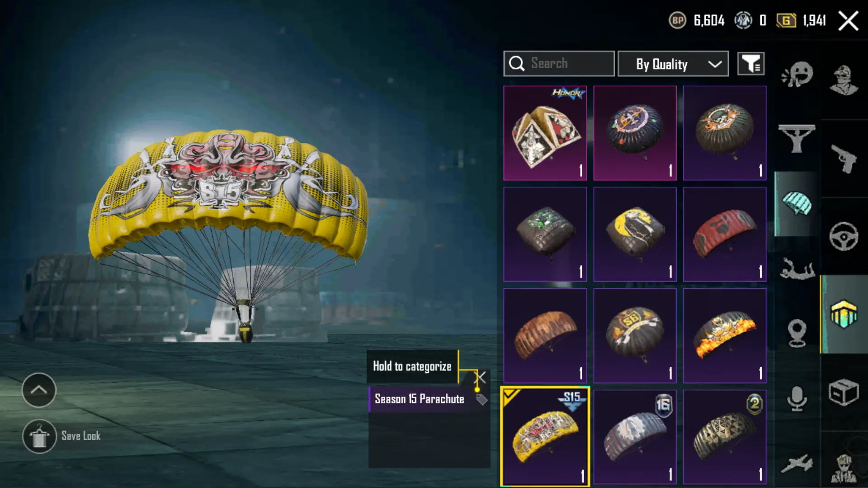The width and height of the screenshot is (868, 488).
Task: Select the Honor parachute thumbnail
Action: 545,133
